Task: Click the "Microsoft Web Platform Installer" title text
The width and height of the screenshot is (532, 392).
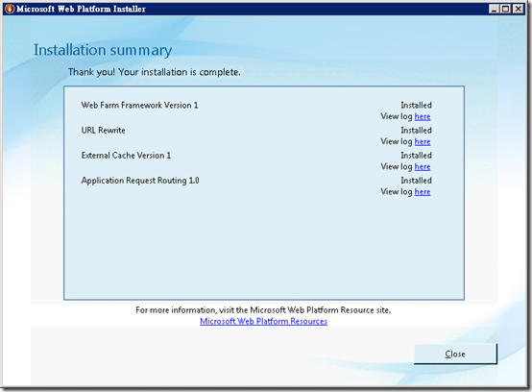Action: pos(81,9)
